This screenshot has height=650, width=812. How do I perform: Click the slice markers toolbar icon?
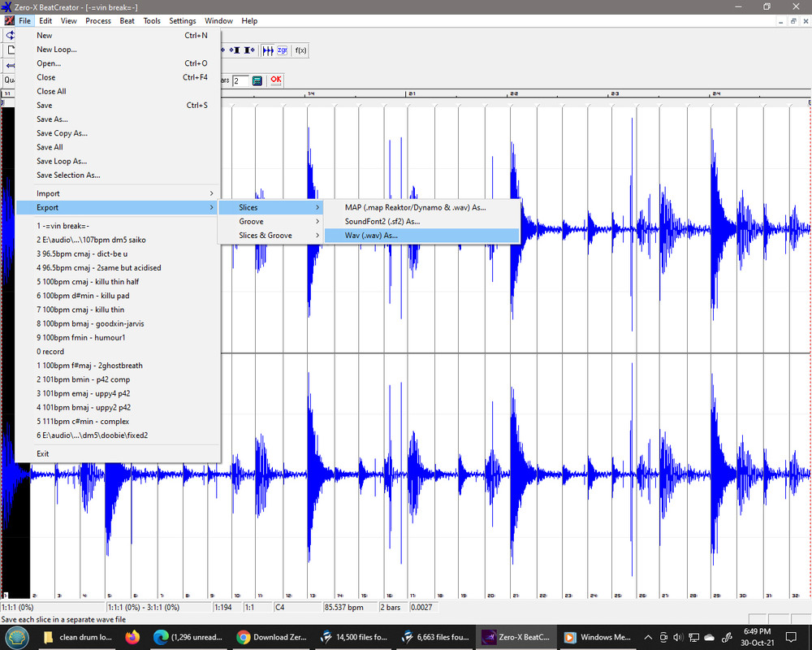[268, 50]
